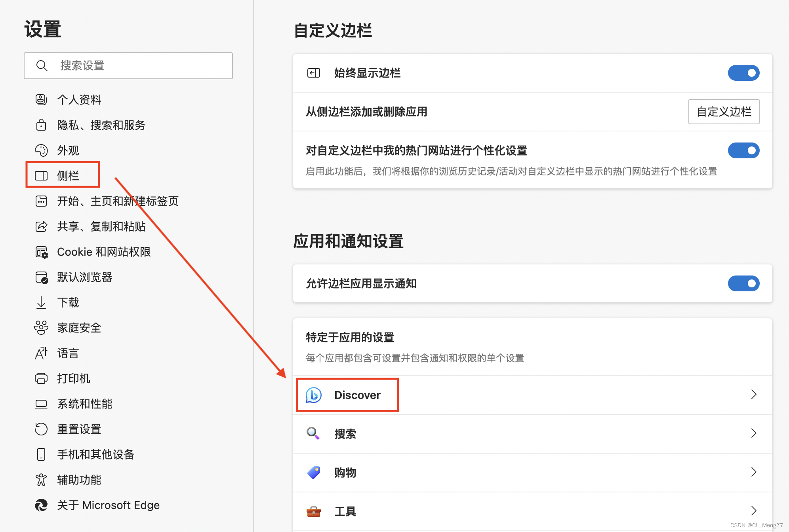Viewport: 789px width, 532px height.
Task: Expand the Discover row chevron
Action: [754, 395]
